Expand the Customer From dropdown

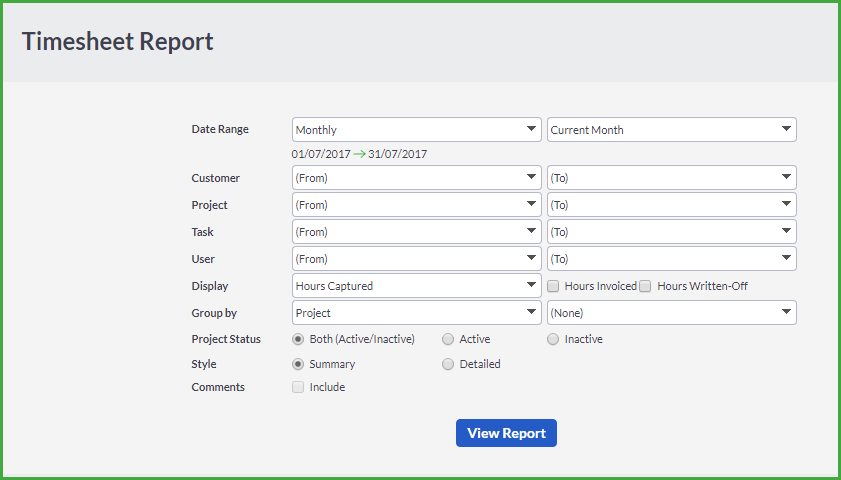tap(417, 178)
